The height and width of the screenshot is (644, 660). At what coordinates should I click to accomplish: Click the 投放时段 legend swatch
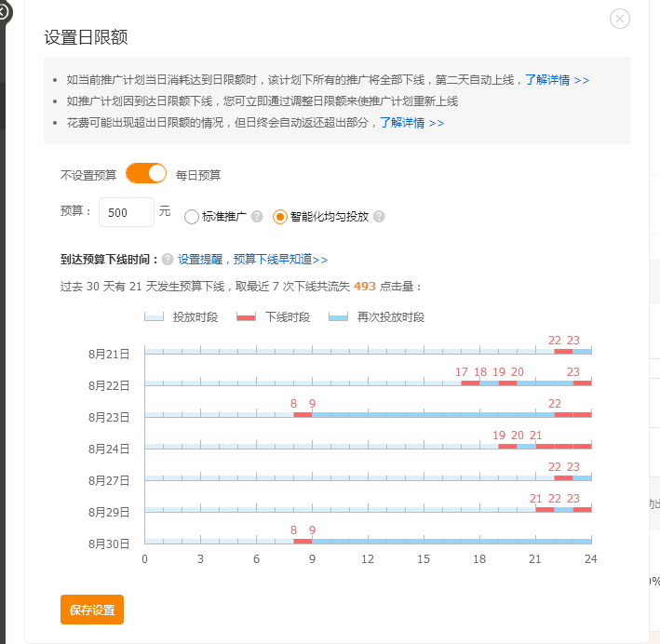click(154, 317)
